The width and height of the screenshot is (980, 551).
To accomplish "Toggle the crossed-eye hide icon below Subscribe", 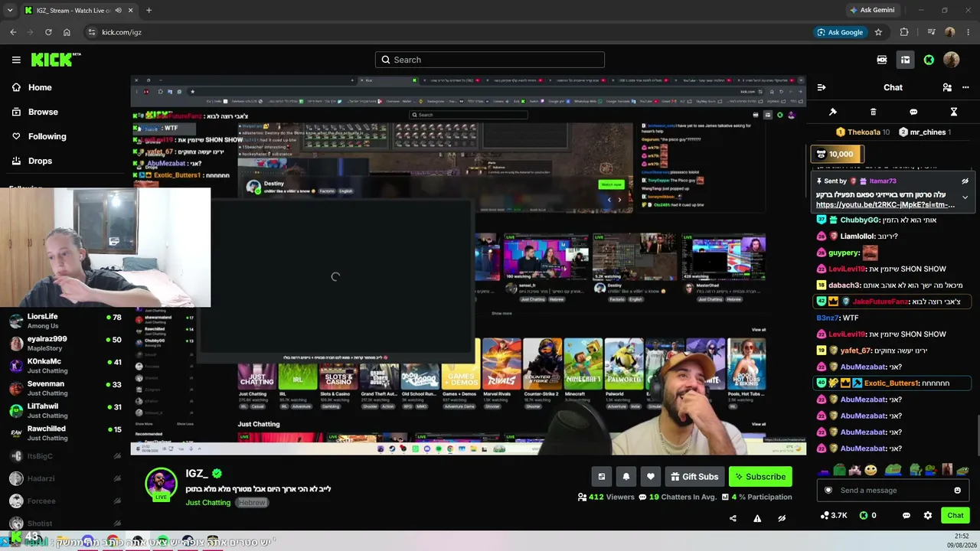I will tap(782, 518).
